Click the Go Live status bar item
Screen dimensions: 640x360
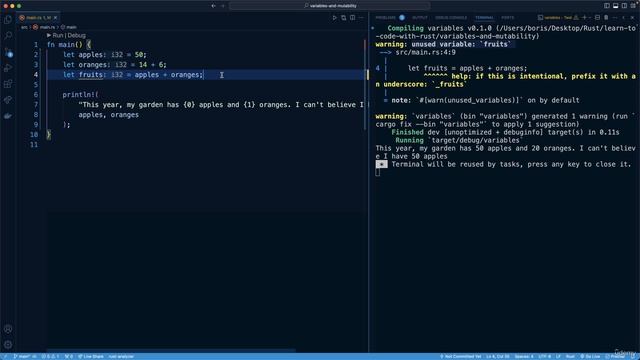tap(590, 356)
